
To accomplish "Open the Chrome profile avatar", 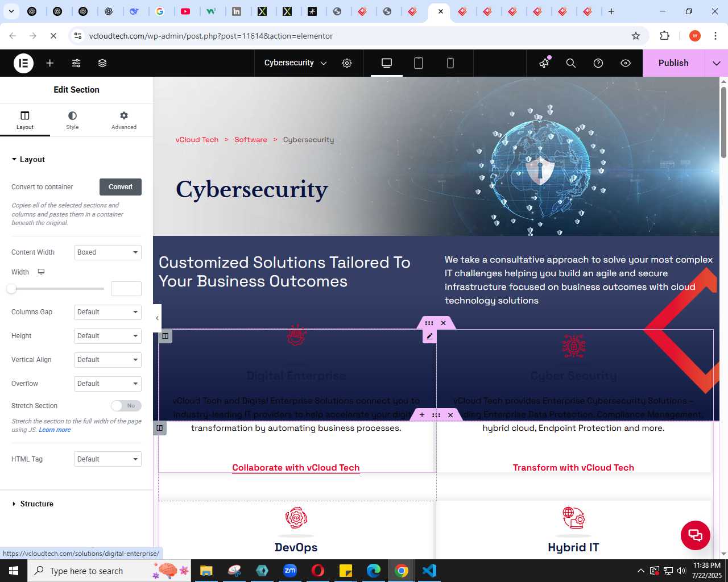I will coord(695,36).
